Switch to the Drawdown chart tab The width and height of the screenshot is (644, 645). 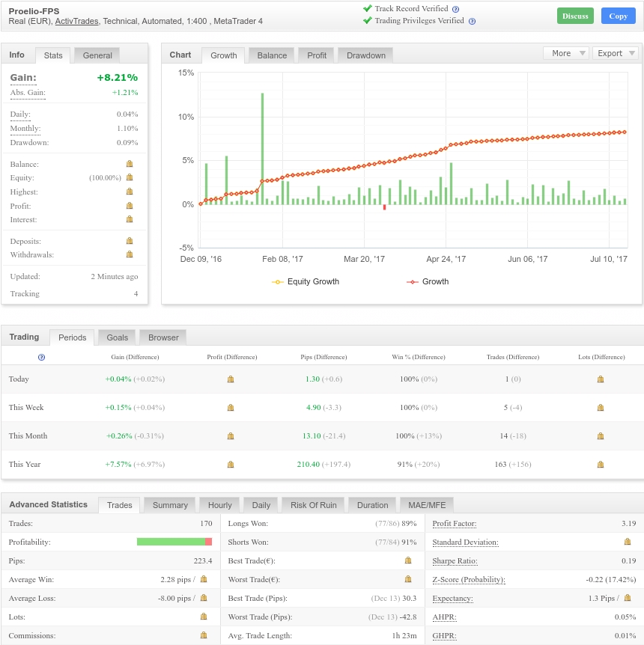[365, 55]
